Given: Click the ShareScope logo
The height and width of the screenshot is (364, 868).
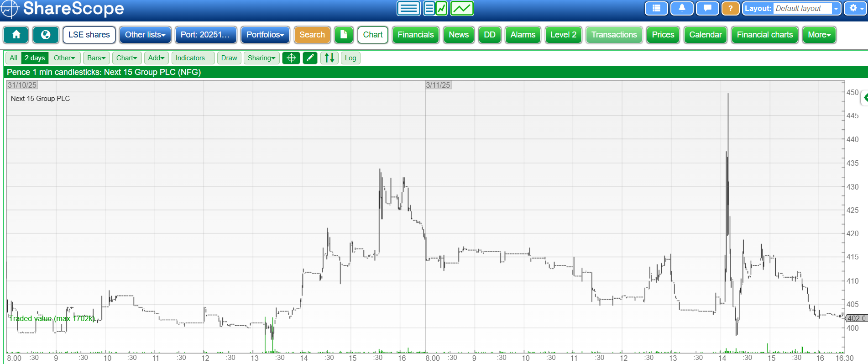Looking at the screenshot, I should 63,8.
